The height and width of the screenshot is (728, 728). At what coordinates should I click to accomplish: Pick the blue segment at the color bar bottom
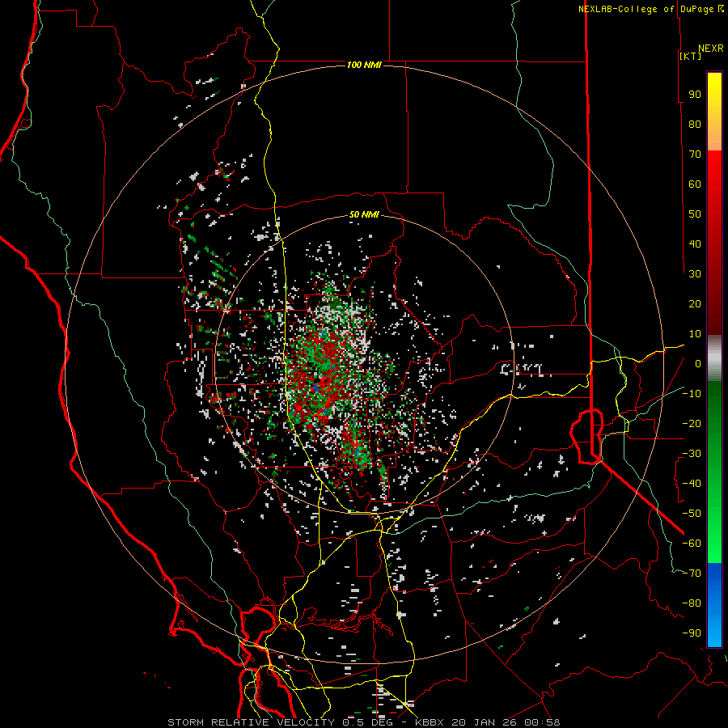click(x=714, y=605)
